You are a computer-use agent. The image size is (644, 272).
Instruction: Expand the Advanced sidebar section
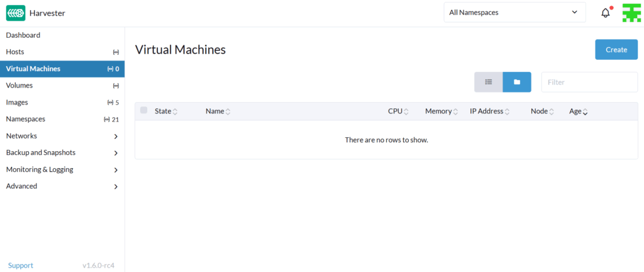116,186
